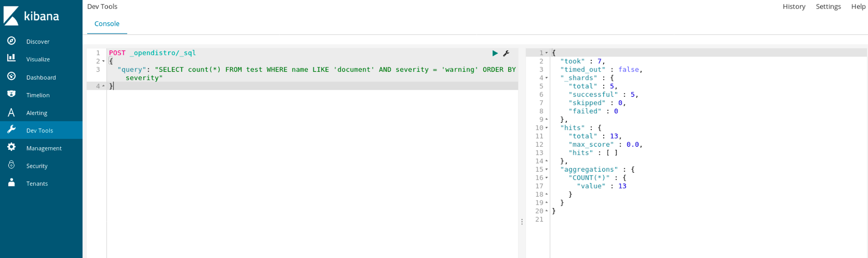This screenshot has width=868, height=258.
Task: Collapse _shards block fold arrow line 4
Action: [547, 78]
